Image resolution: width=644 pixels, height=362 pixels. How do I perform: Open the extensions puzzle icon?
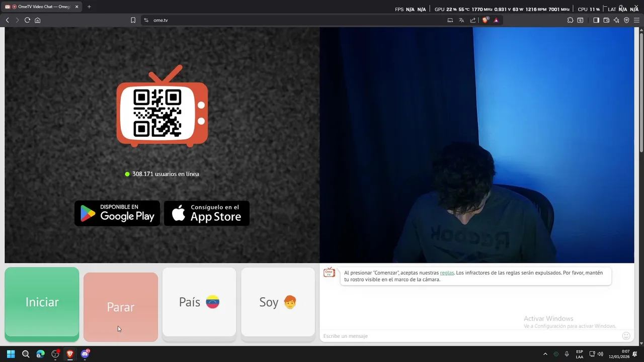tap(570, 20)
